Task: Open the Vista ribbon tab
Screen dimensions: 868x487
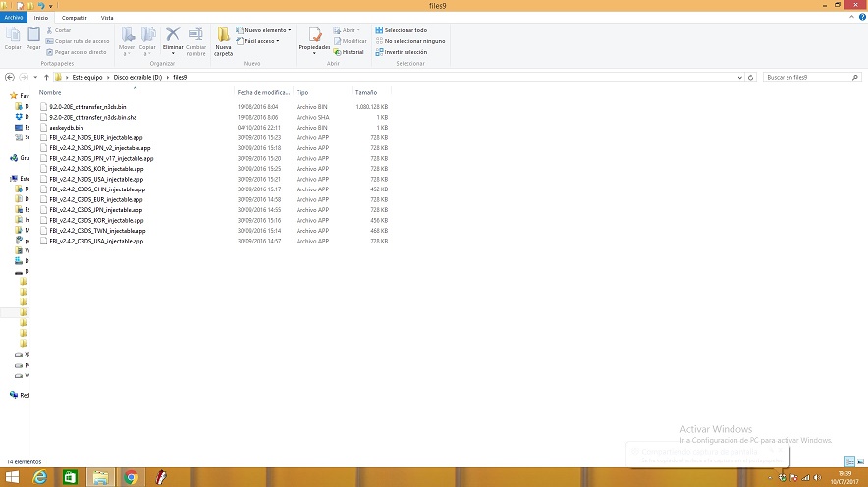Action: [106, 18]
